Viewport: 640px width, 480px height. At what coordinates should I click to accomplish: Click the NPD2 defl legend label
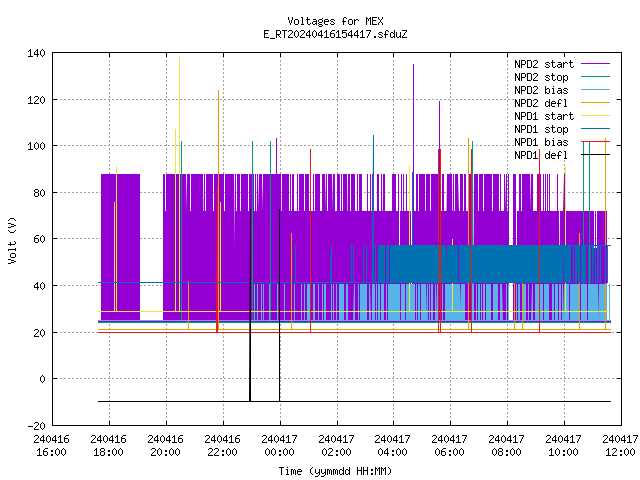(x=541, y=103)
